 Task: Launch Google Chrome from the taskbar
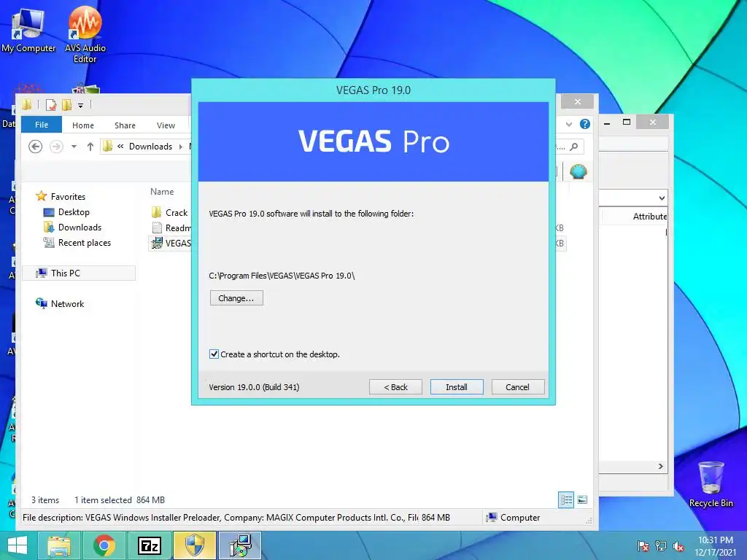[x=104, y=545]
